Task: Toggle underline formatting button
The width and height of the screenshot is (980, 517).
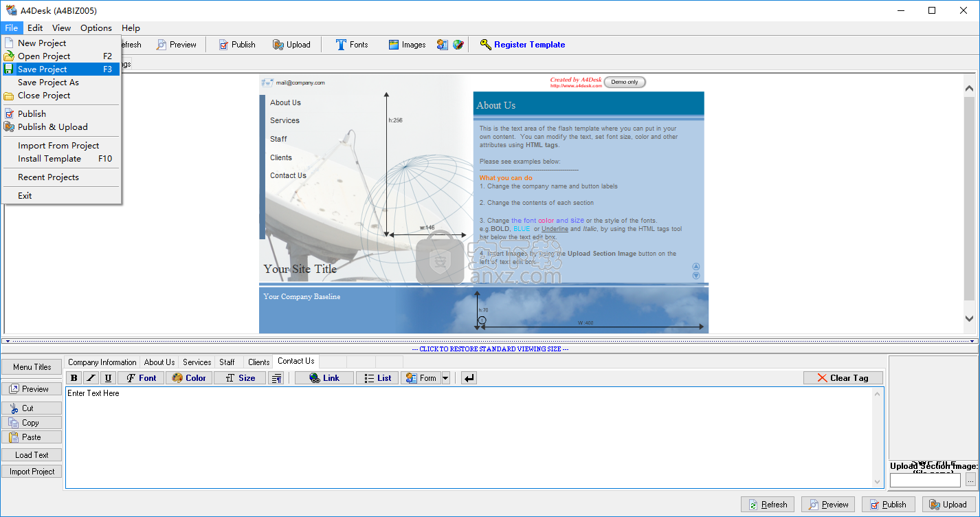Action: pos(108,378)
